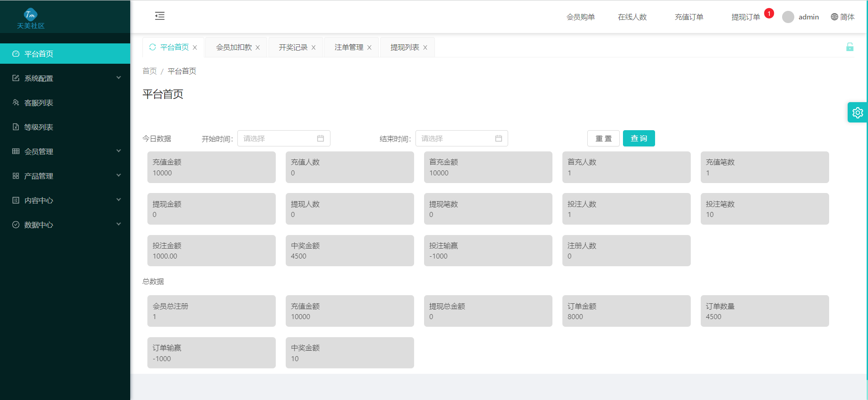
Task: Click the 开始时间 date input
Action: pyautogui.click(x=284, y=138)
